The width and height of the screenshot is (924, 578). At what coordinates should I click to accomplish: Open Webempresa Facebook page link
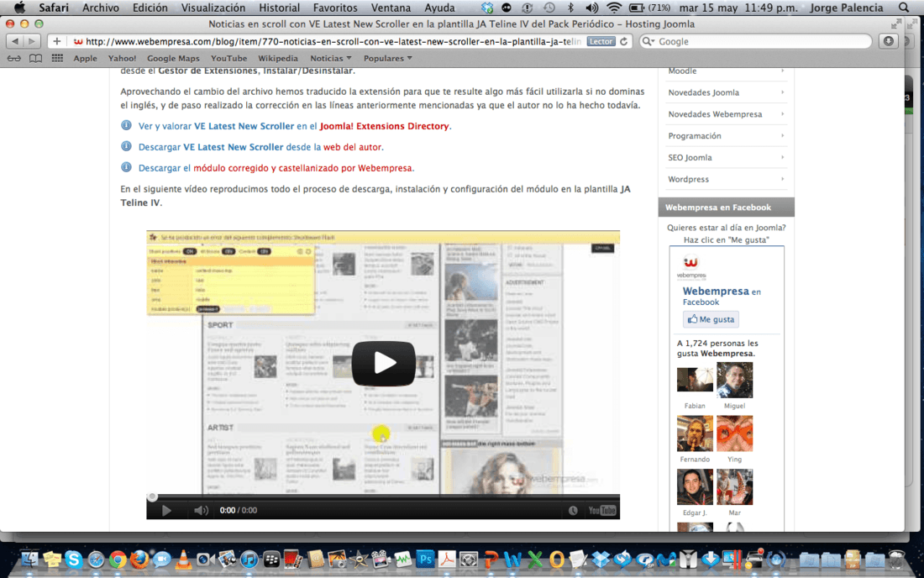[x=716, y=291]
